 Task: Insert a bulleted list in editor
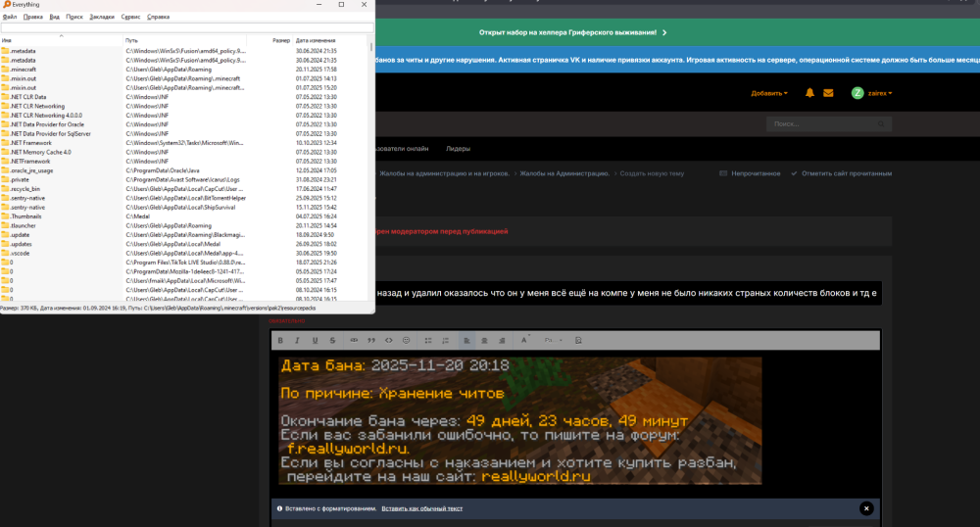pos(428,340)
